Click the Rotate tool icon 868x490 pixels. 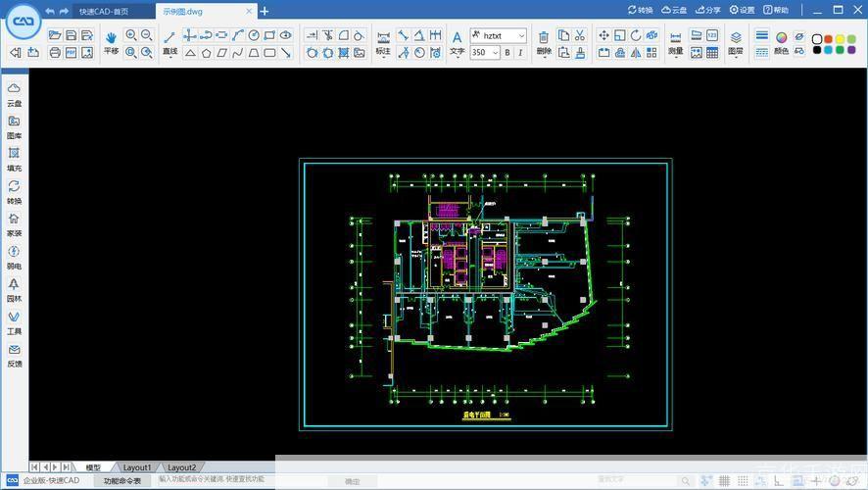[636, 35]
